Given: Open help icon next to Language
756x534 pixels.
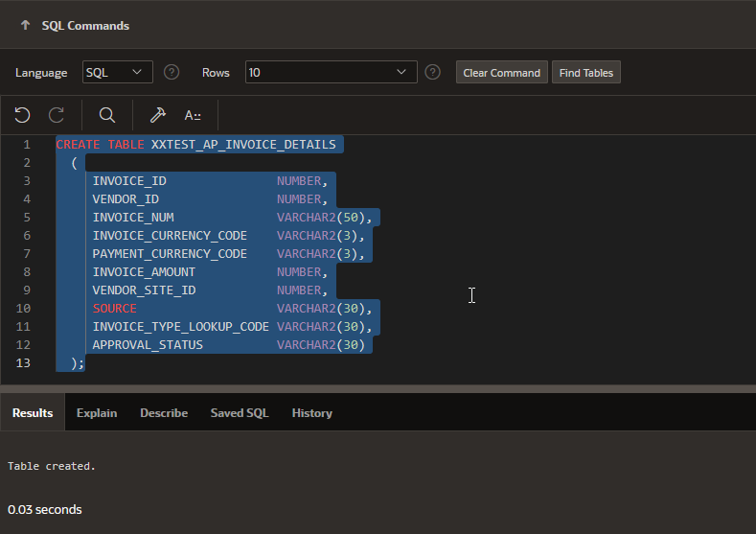Looking at the screenshot, I should click(x=172, y=72).
